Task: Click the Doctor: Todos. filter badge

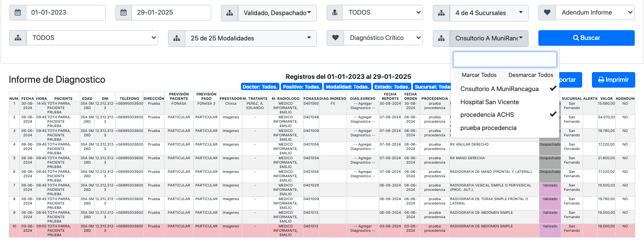Action: (x=260, y=87)
